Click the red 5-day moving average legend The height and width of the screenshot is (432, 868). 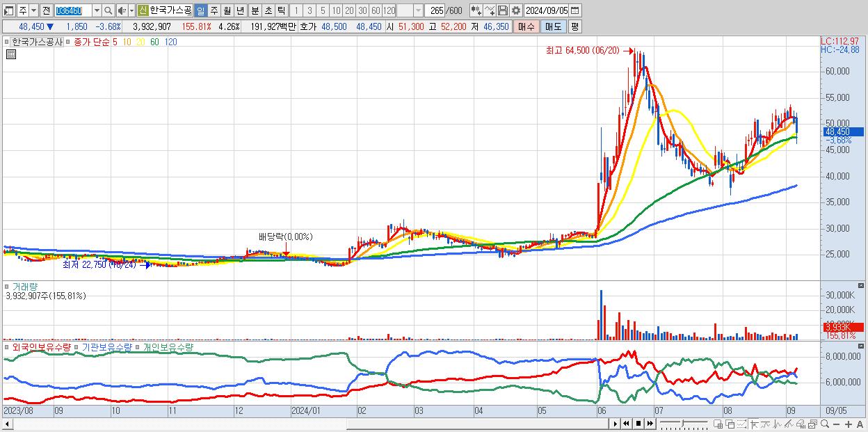click(115, 42)
